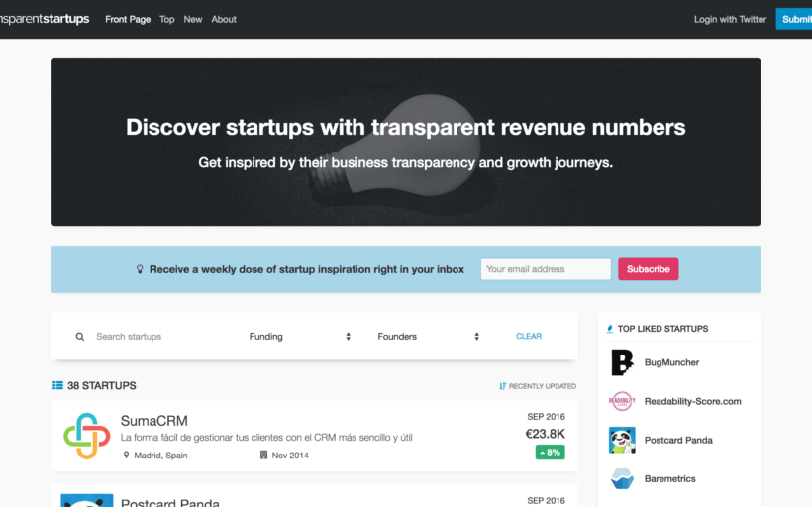Click the rocket icon by TOP LIKED STARTUPS
812x507 pixels.
[x=610, y=329]
